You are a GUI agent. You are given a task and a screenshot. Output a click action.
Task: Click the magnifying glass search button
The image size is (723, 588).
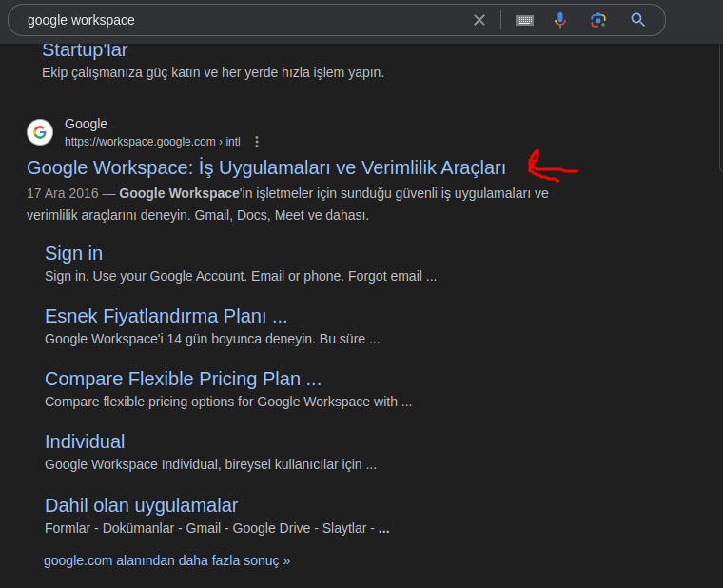pyautogui.click(x=637, y=20)
